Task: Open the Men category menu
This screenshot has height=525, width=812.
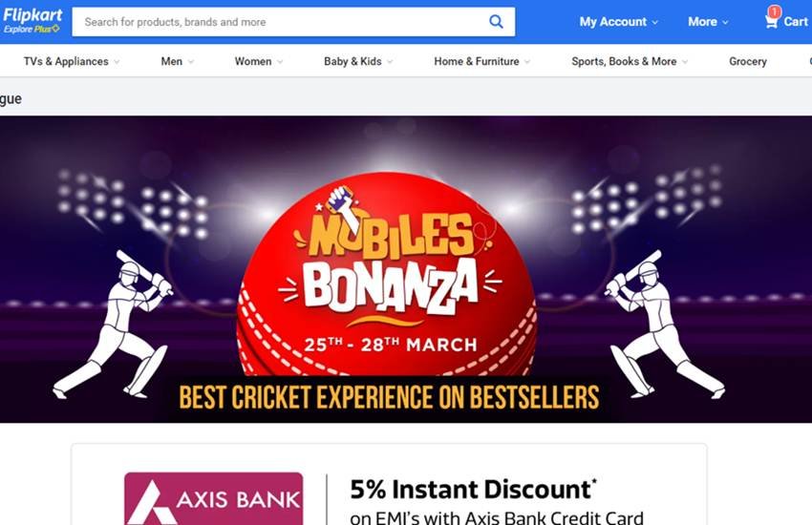Action: click(x=177, y=61)
